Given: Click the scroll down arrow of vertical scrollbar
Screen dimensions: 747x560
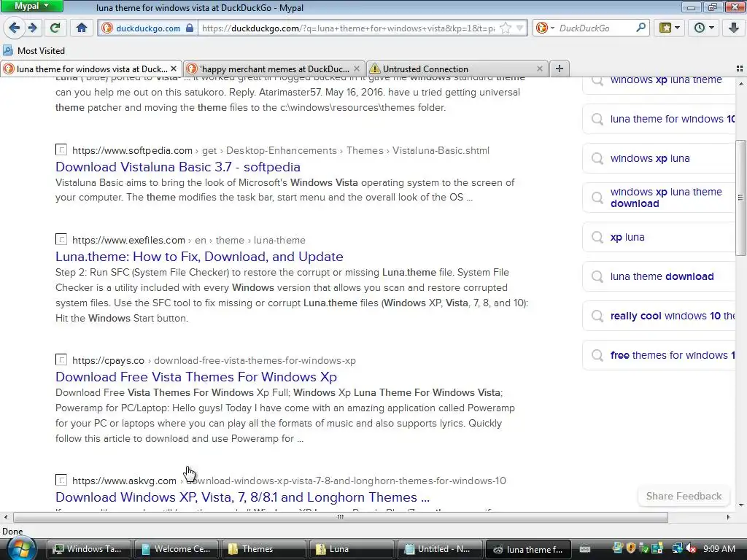Looking at the screenshot, I should [741, 505].
